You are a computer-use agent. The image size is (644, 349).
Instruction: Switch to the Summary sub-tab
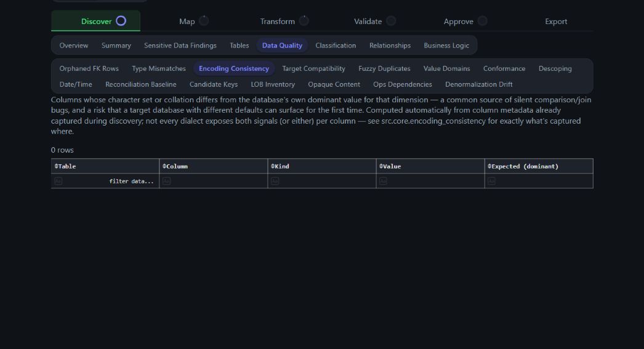click(116, 45)
